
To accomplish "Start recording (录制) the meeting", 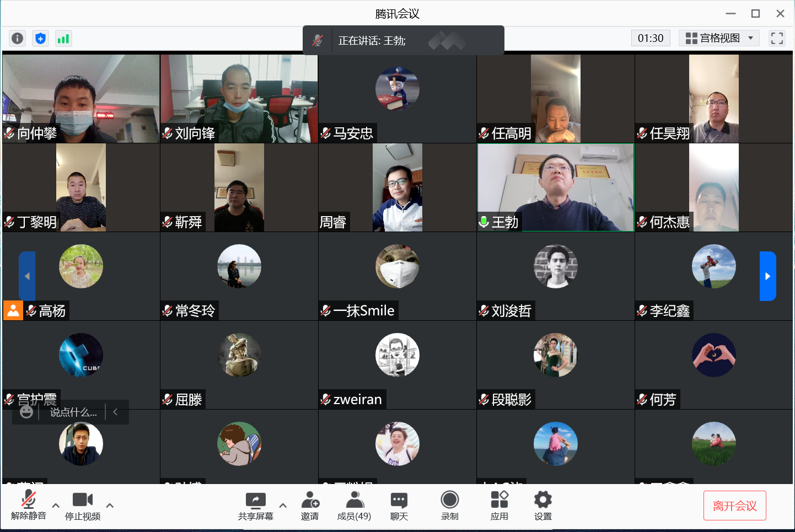I will click(449, 506).
